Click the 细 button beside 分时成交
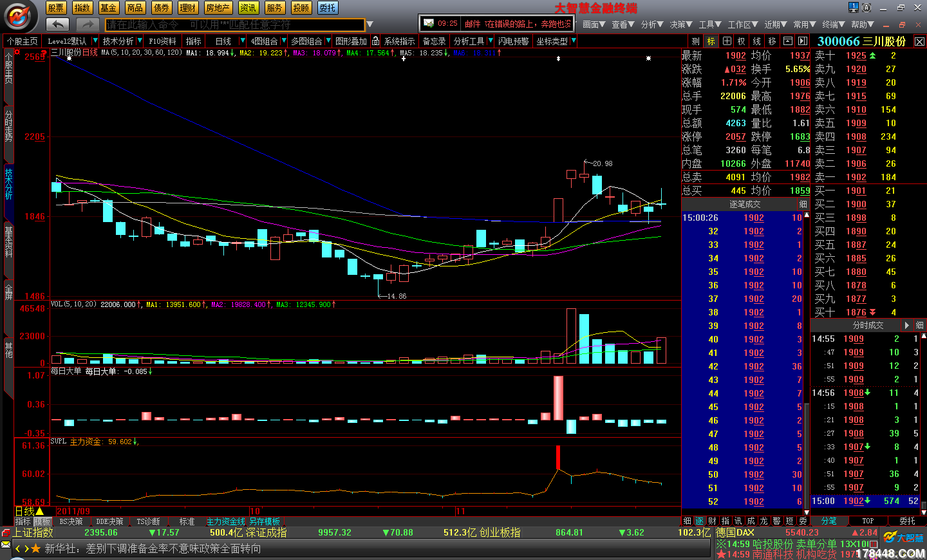The image size is (927, 560). pyautogui.click(x=919, y=325)
